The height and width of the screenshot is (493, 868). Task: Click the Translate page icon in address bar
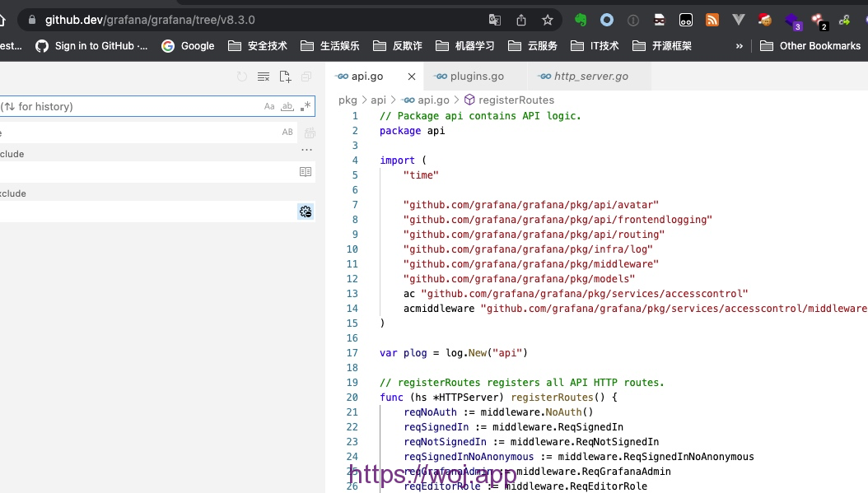click(x=494, y=20)
